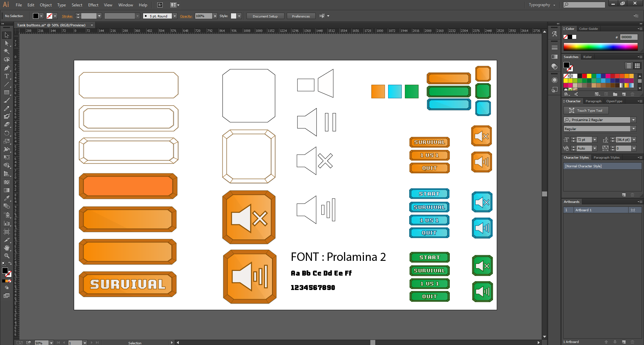The height and width of the screenshot is (345, 644).
Task: Choose the Lasso tool
Action: [x=7, y=60]
